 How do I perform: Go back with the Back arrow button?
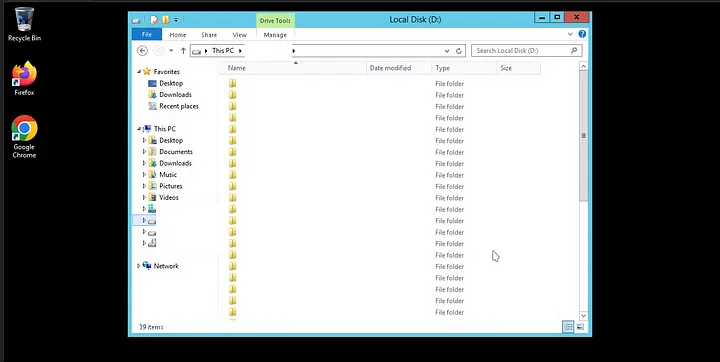[x=142, y=51]
